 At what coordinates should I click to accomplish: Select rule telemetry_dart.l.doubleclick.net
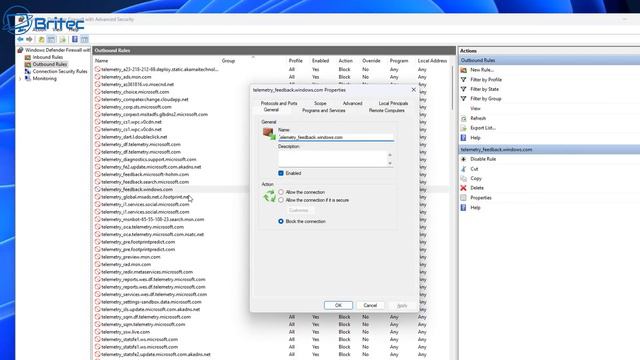pyautogui.click(x=134, y=137)
